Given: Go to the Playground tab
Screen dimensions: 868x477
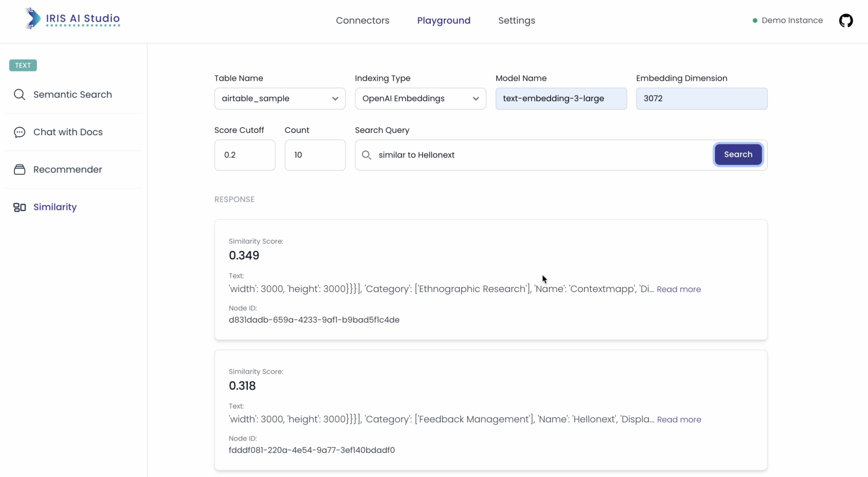Looking at the screenshot, I should point(443,21).
